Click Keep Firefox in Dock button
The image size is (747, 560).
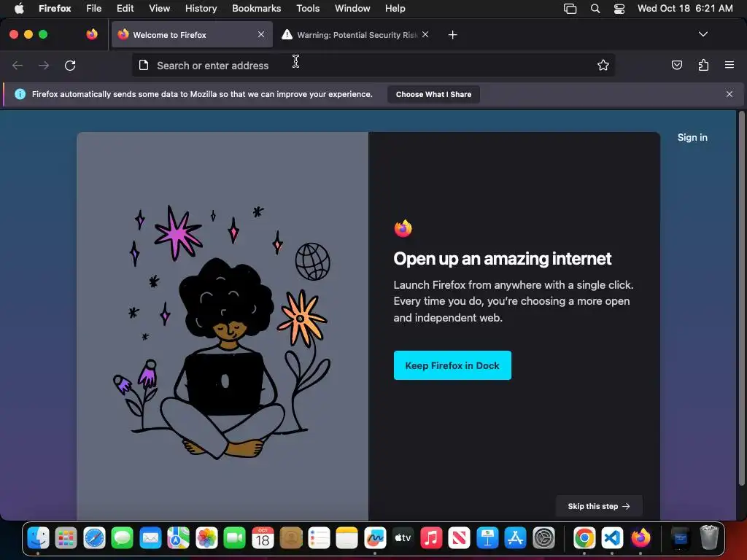coord(452,365)
